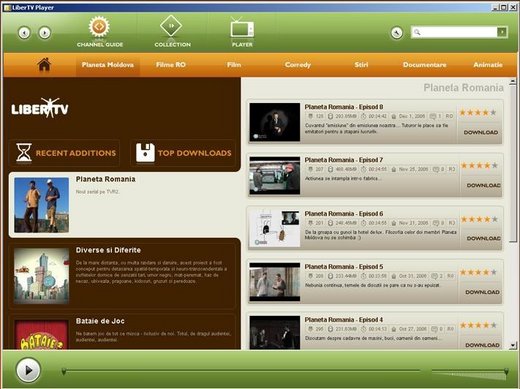Select the Documentare tab
Screen dimensions: 520x389
[x=424, y=65]
